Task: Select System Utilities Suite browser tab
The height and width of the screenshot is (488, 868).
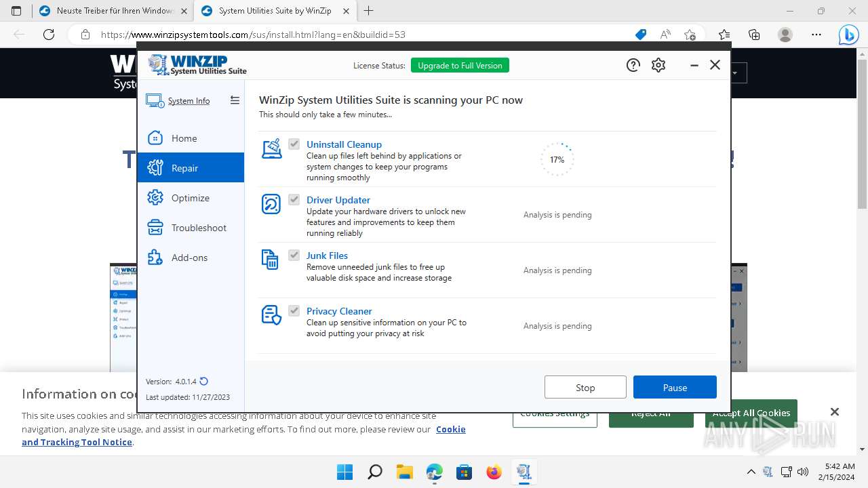Action: tap(275, 11)
